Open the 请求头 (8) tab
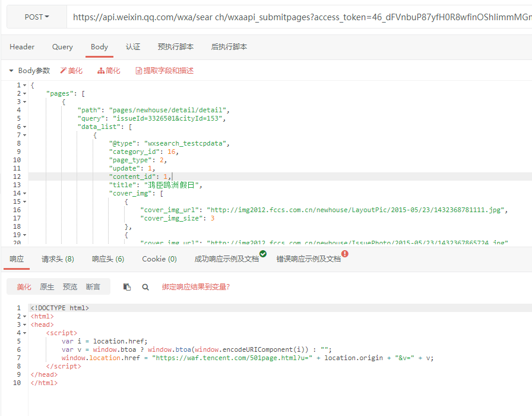The width and height of the screenshot is (532, 416). pyautogui.click(x=58, y=259)
